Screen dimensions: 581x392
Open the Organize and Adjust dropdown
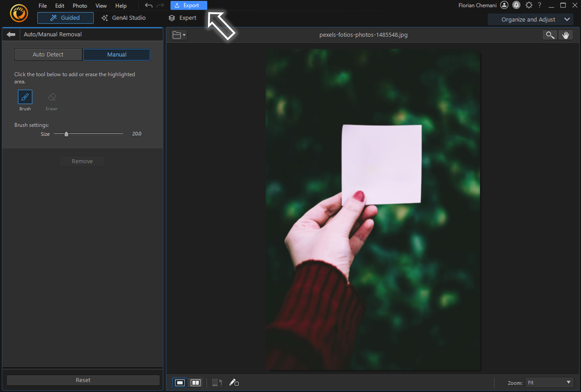[530, 19]
